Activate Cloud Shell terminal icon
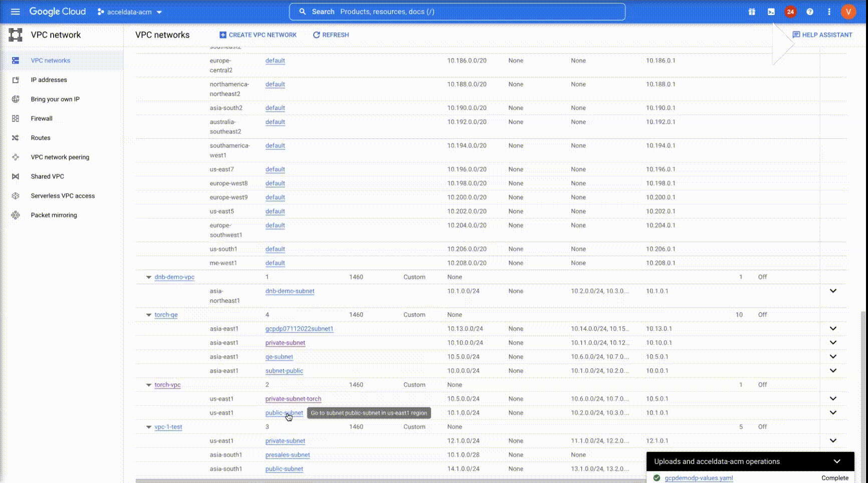868x483 pixels. click(771, 12)
